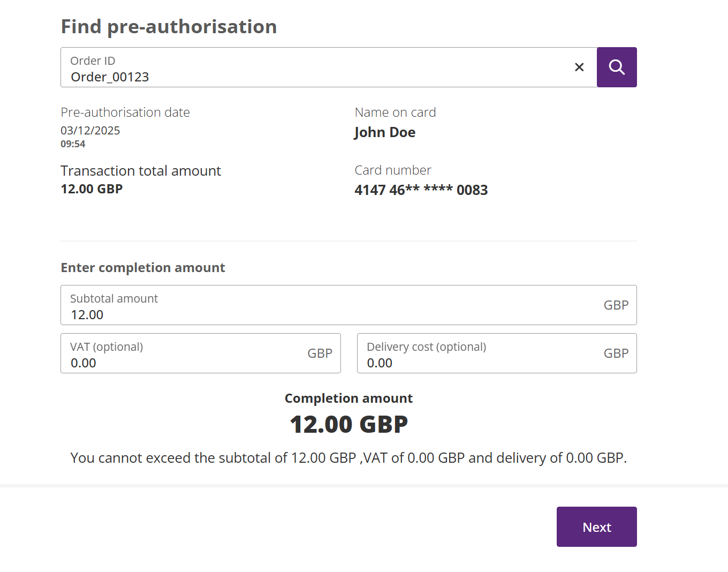Click the GBP suffix in VAT field
728x572 pixels.
point(320,353)
